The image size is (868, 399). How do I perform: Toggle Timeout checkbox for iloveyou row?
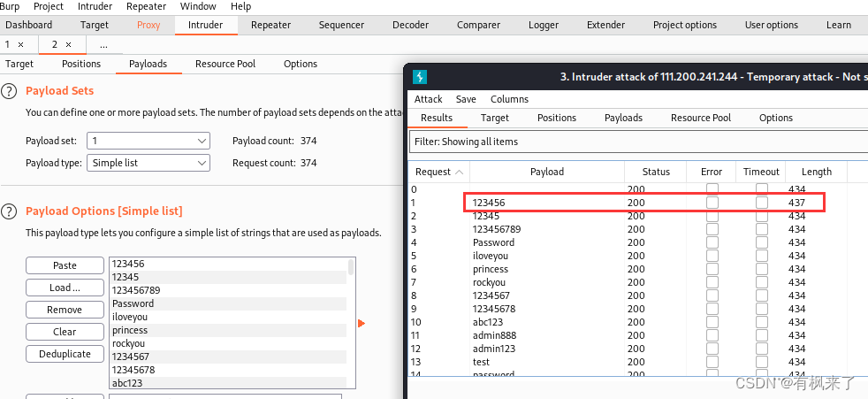point(762,256)
